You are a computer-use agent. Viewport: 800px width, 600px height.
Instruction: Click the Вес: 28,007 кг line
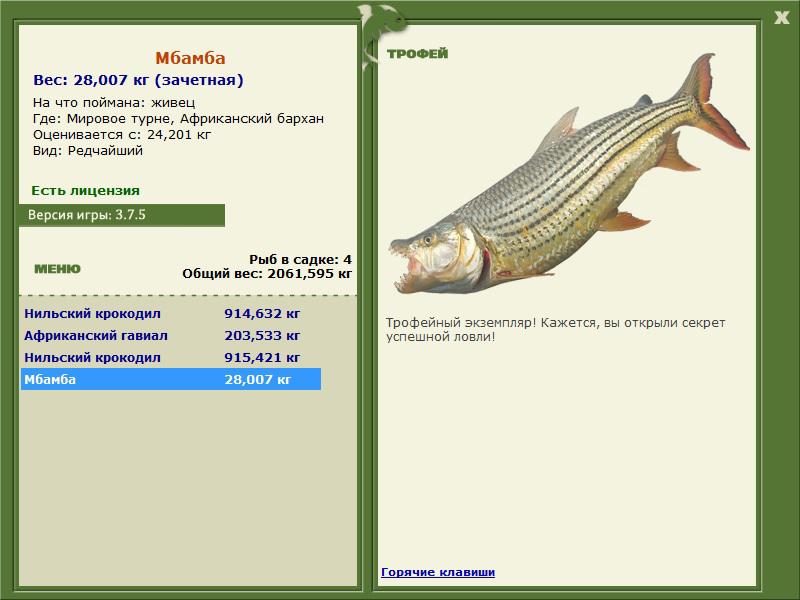(x=138, y=80)
